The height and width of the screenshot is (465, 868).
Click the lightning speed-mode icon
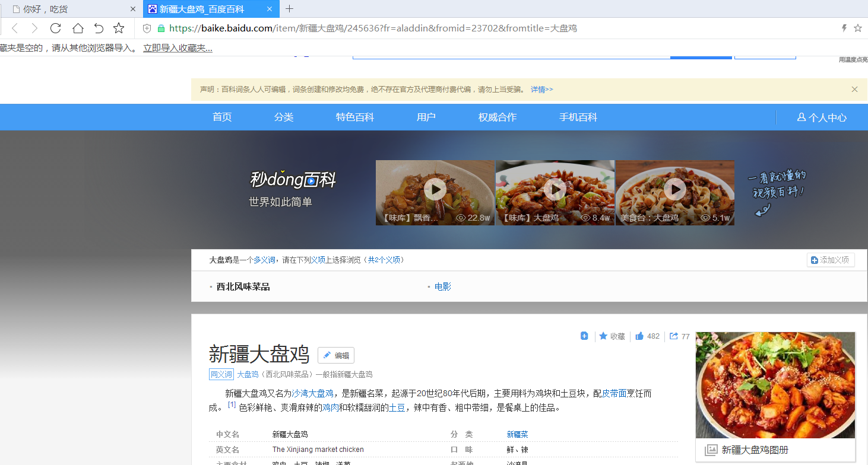pyautogui.click(x=844, y=28)
